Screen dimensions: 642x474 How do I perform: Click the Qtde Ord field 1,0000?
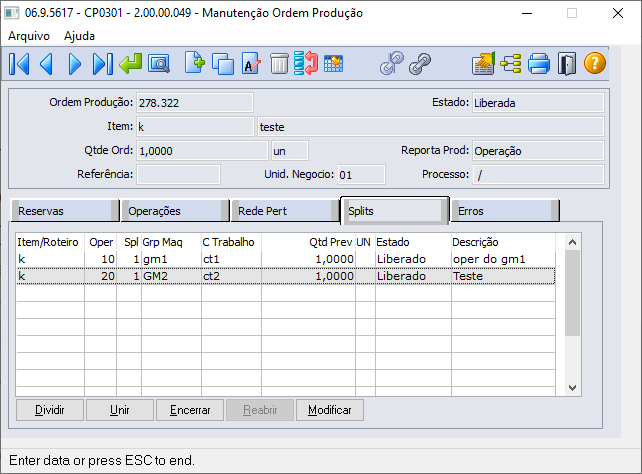[202, 151]
